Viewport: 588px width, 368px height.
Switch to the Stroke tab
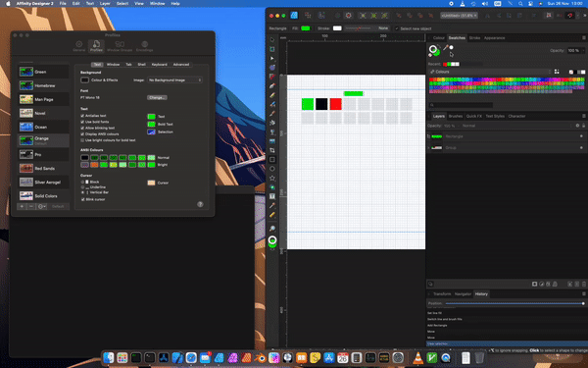tap(474, 38)
